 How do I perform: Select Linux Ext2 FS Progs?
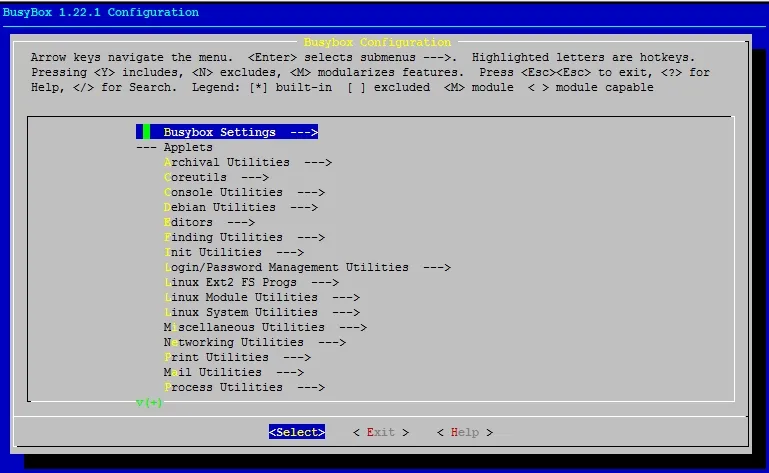pyautogui.click(x=252, y=283)
